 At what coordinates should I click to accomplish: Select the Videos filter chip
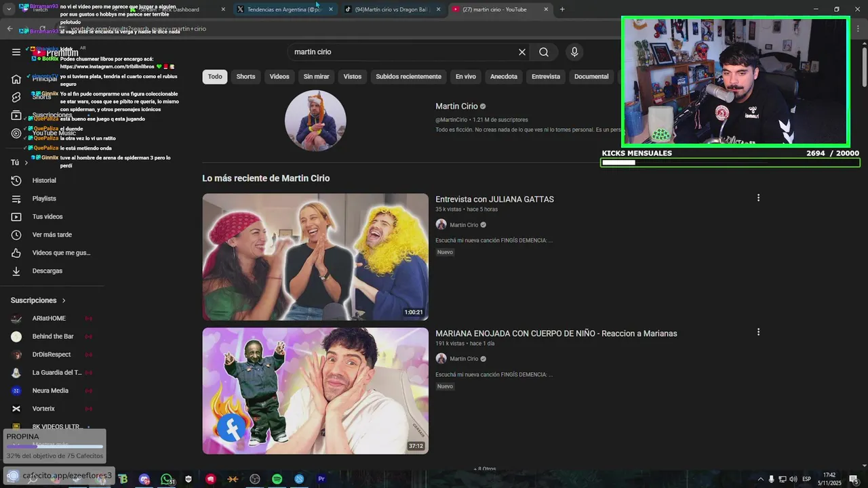pos(279,77)
